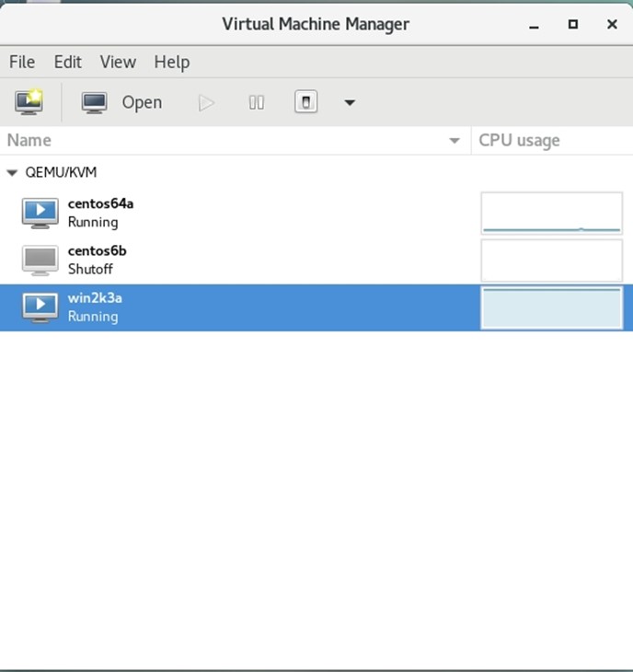The image size is (633, 672).
Task: Click the CPU usage column header
Action: [x=552, y=140]
